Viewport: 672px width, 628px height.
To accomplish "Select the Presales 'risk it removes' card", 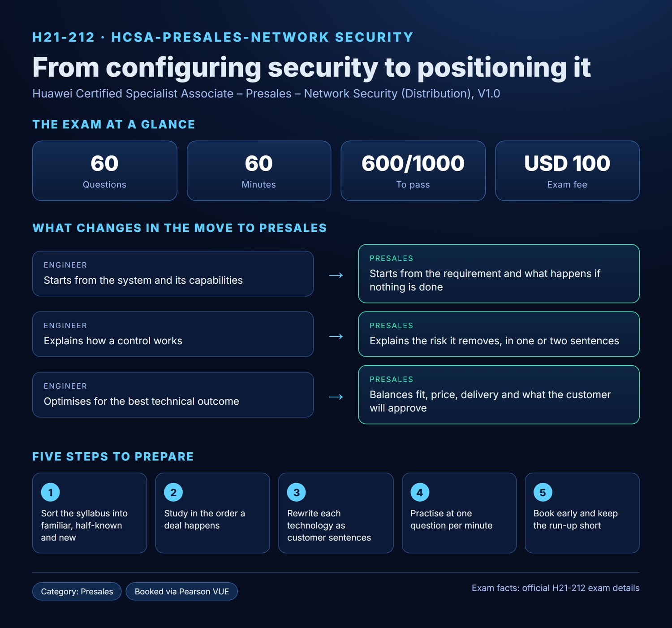I will click(499, 334).
